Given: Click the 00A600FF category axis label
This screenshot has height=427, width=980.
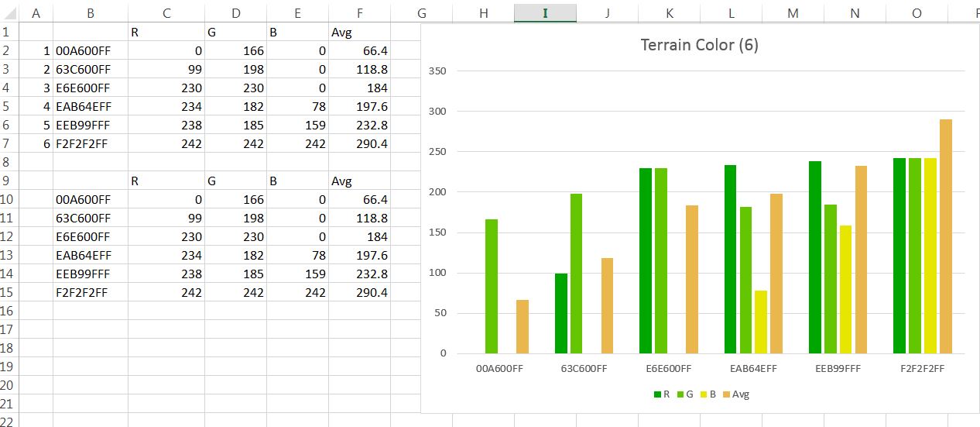Looking at the screenshot, I should point(500,369).
